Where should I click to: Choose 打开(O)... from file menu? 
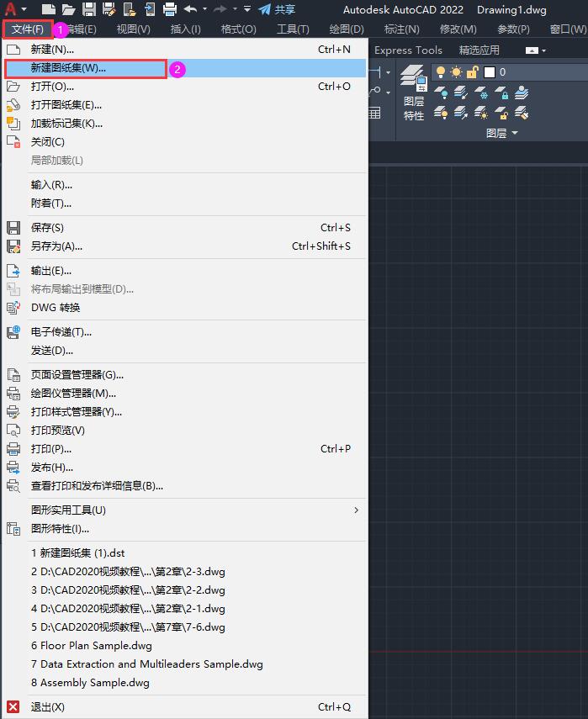(184, 87)
